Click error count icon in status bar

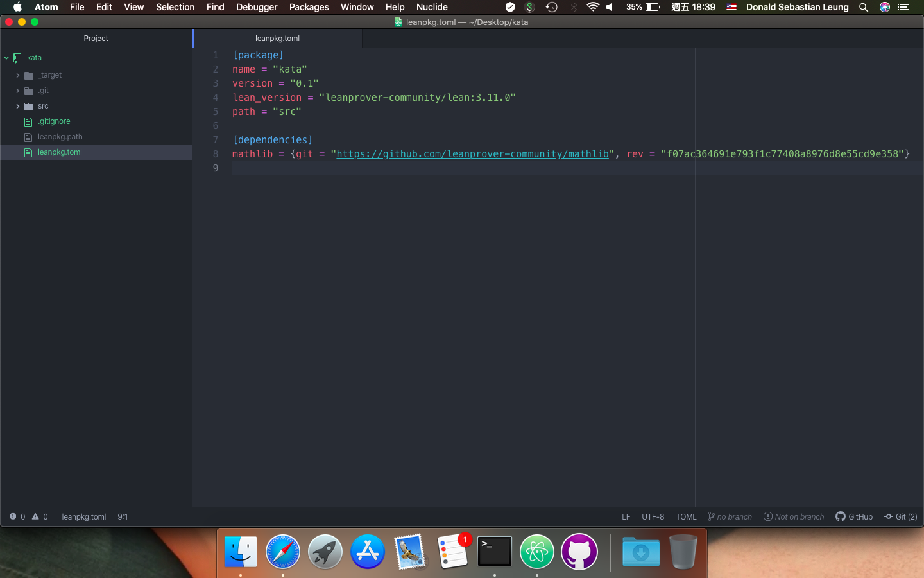(13, 516)
